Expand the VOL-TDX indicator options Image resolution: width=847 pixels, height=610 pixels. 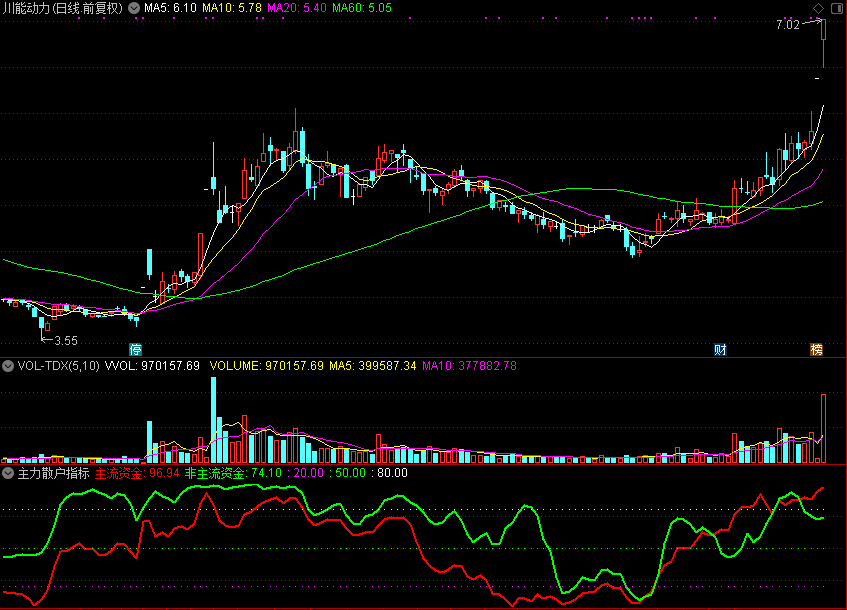pos(8,366)
